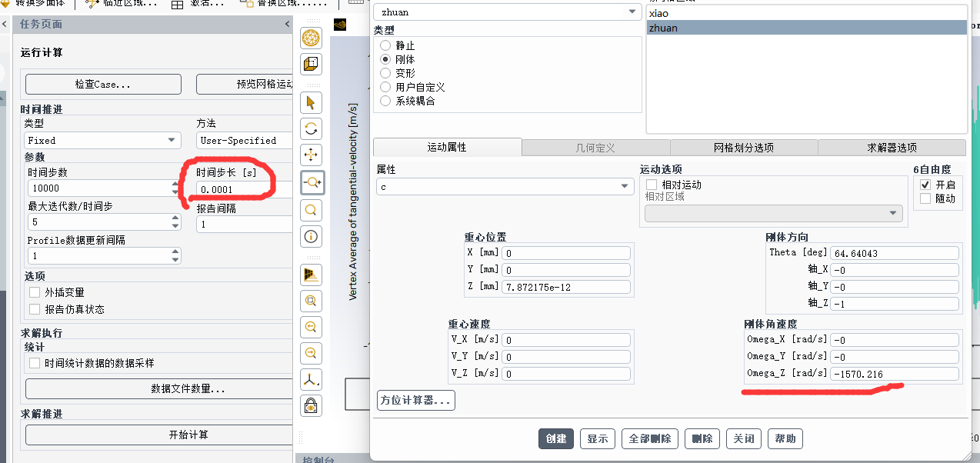Select the arrow pointer tool
980x463 pixels.
(x=311, y=103)
